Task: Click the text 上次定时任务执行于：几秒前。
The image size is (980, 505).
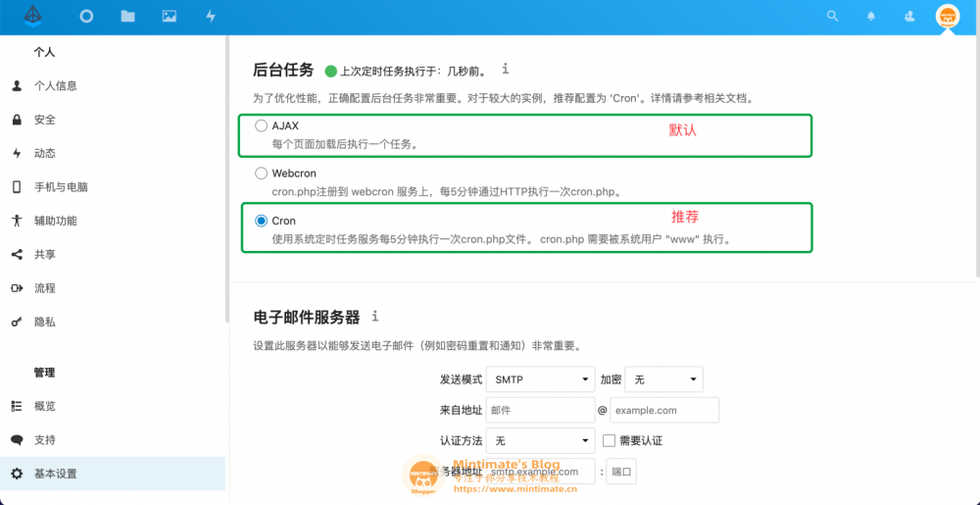Action: [x=414, y=71]
